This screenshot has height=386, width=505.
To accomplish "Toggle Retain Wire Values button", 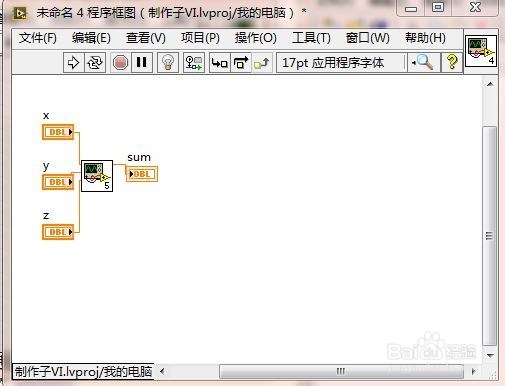I will point(194,62).
